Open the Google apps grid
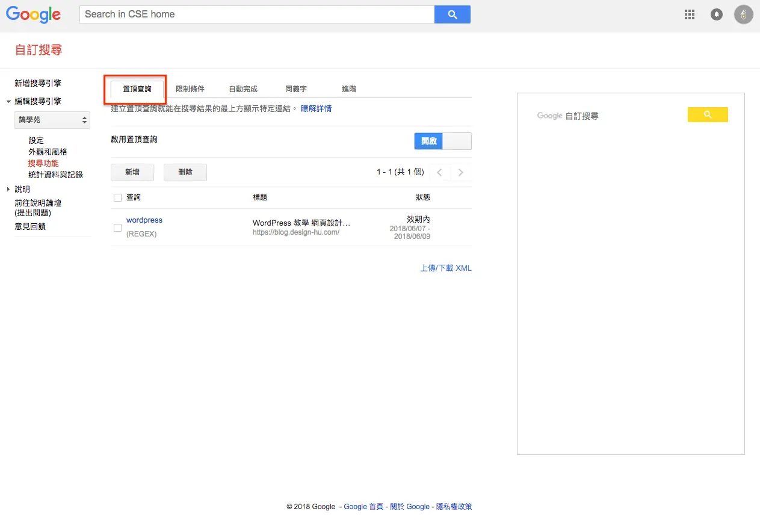The image size is (760, 532). tap(690, 14)
